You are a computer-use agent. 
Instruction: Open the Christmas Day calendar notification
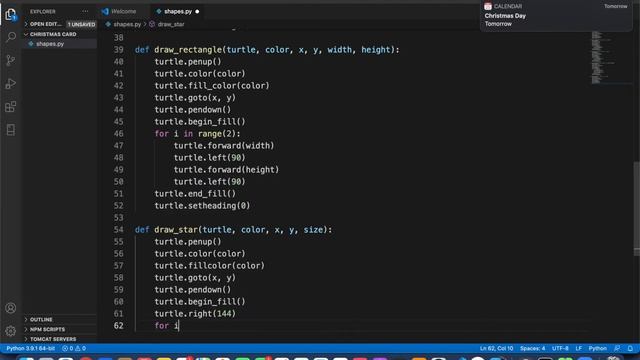click(x=556, y=16)
